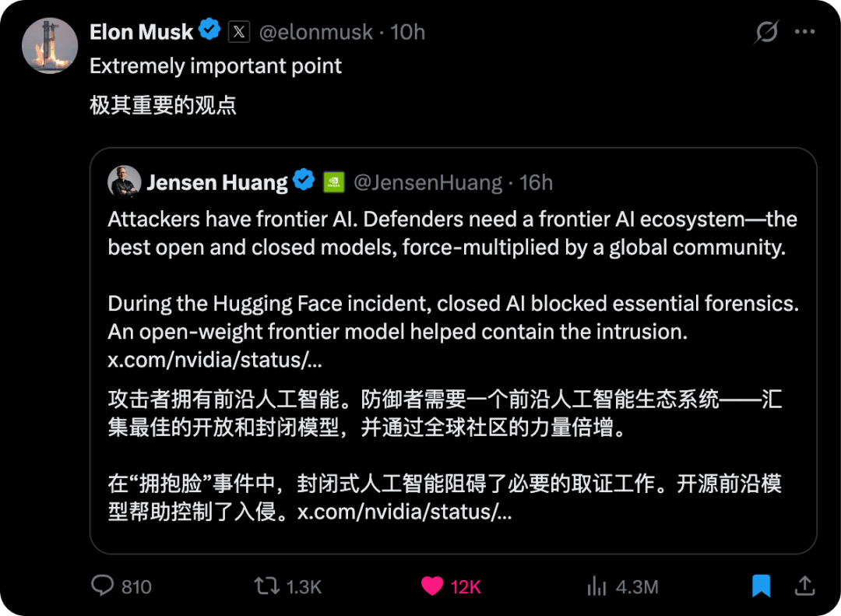Click the green NVIDIA affiliation badge

coord(333,182)
